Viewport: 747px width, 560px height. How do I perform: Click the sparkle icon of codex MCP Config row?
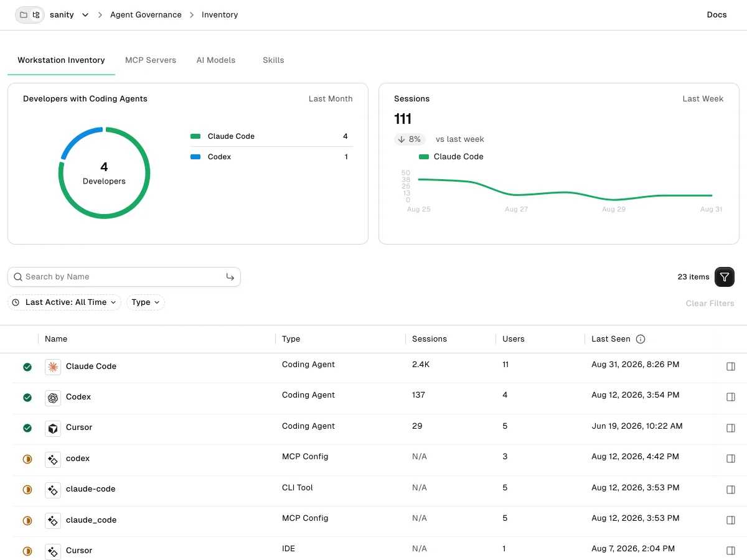click(x=53, y=459)
